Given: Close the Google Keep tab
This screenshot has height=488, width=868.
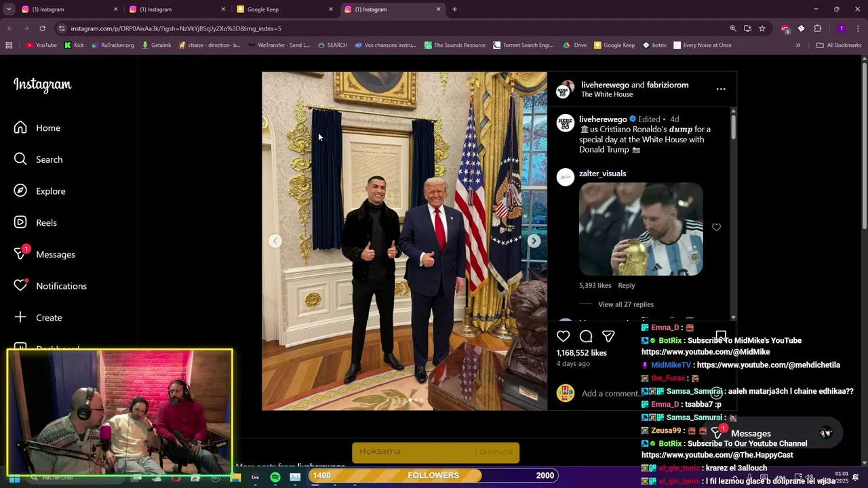Looking at the screenshot, I should pyautogui.click(x=331, y=9).
